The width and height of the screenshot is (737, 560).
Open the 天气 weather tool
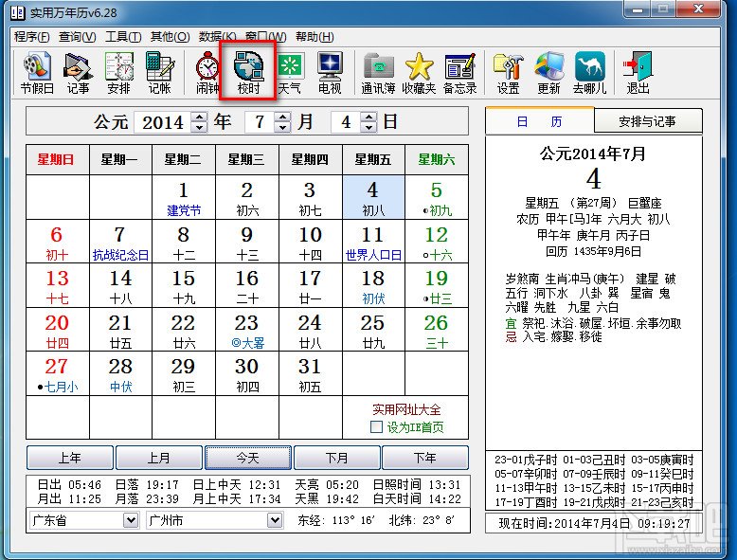point(289,73)
